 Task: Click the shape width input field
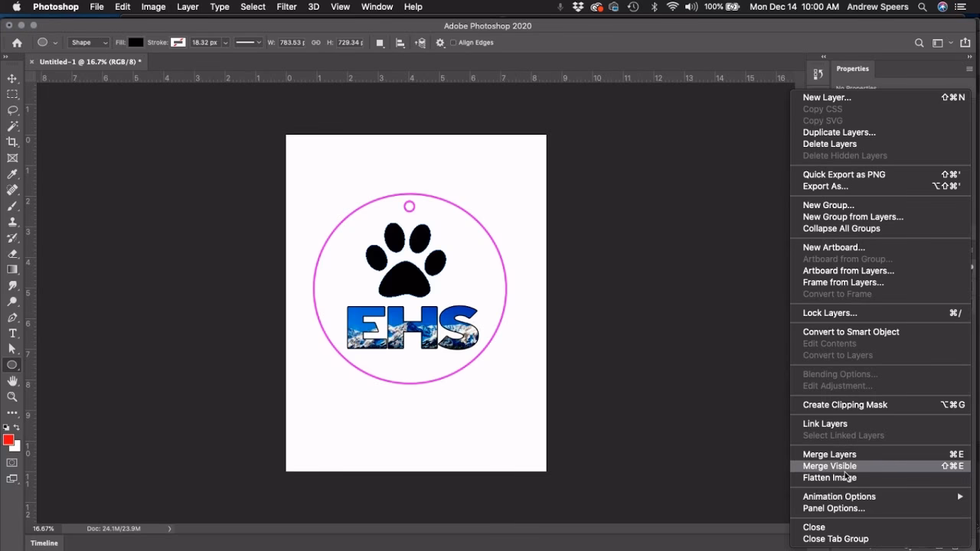(x=292, y=43)
